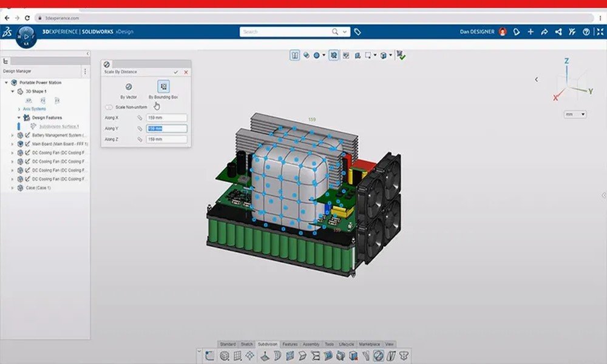Open the mm units dropdown

click(574, 114)
